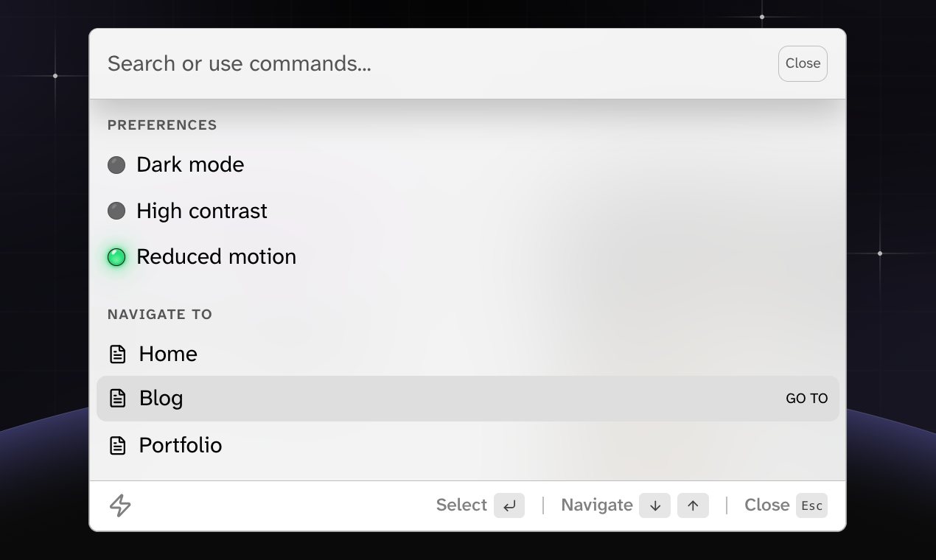Enable Dark mode preference
This screenshot has width=936, height=560.
tap(189, 164)
